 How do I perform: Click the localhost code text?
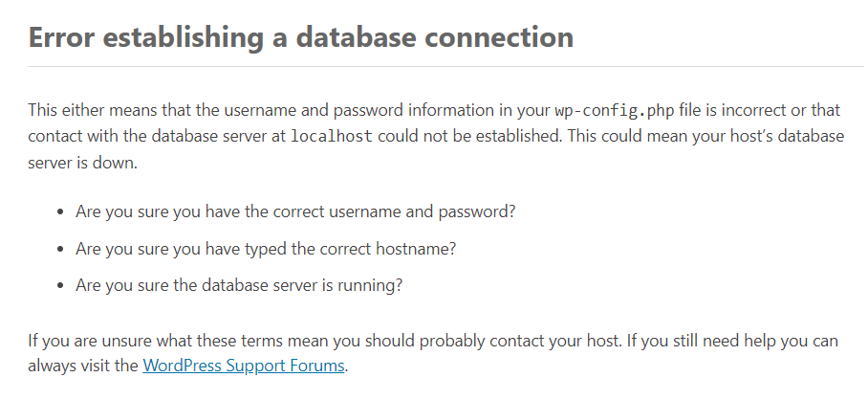tap(332, 136)
